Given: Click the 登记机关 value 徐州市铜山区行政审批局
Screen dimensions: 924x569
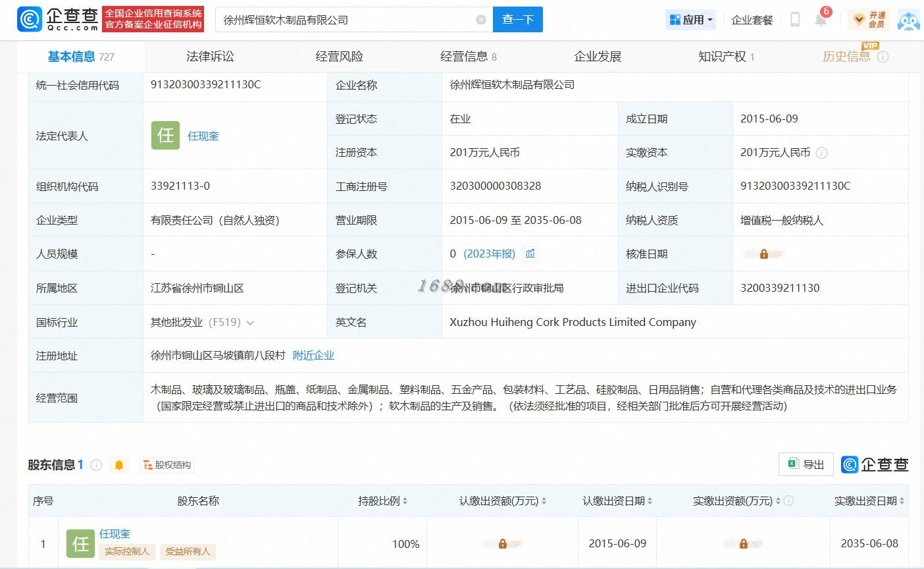Looking at the screenshot, I should 507,288.
